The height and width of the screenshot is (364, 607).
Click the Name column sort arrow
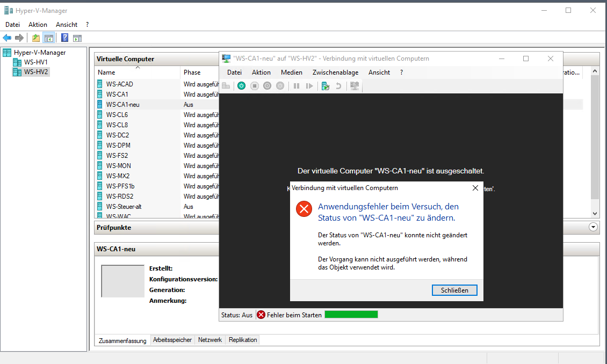[x=138, y=67]
